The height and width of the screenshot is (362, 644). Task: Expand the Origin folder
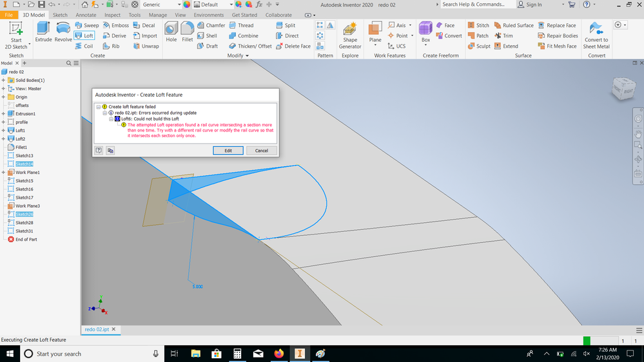click(x=3, y=97)
